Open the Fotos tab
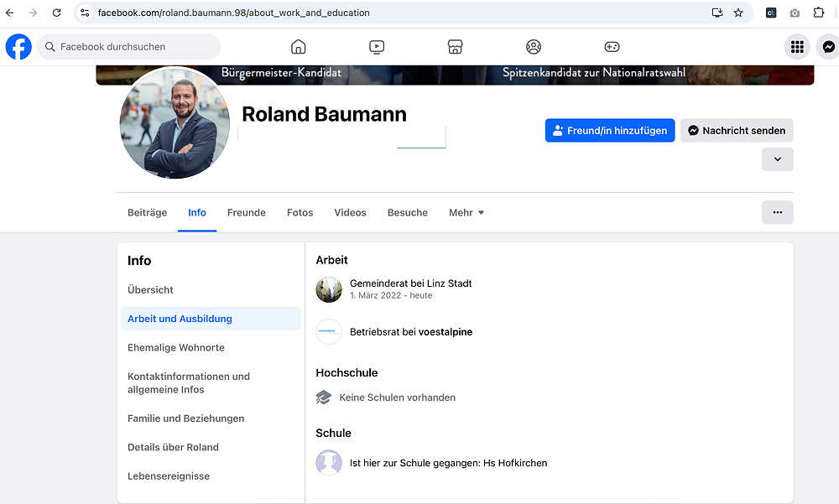839x504 pixels. [300, 212]
